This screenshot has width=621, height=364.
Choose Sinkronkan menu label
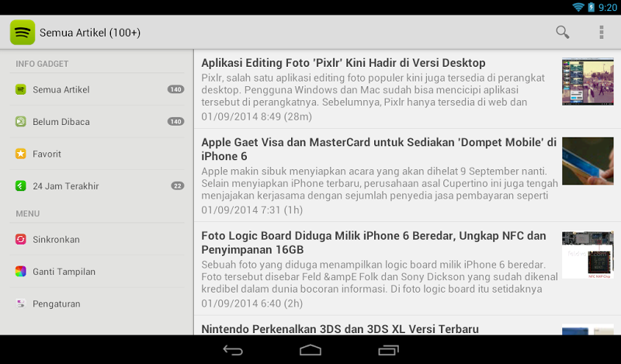[56, 239]
